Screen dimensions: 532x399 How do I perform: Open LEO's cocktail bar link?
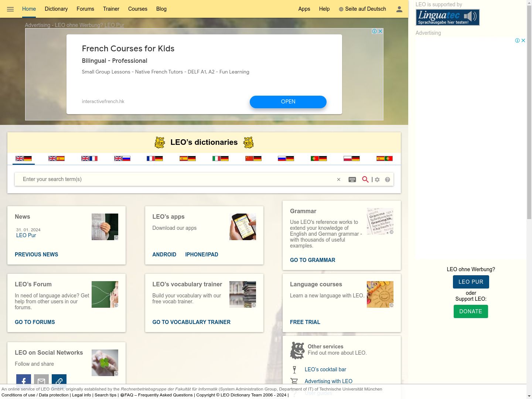point(325,369)
